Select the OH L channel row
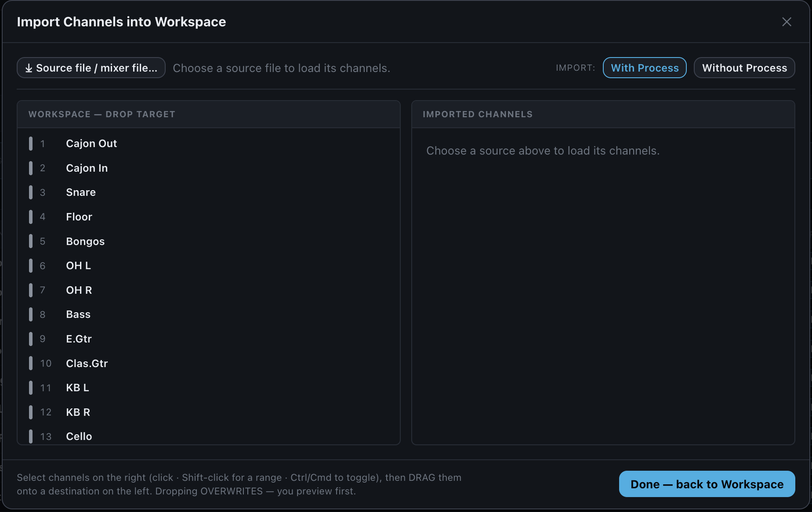812x512 pixels. click(x=209, y=266)
